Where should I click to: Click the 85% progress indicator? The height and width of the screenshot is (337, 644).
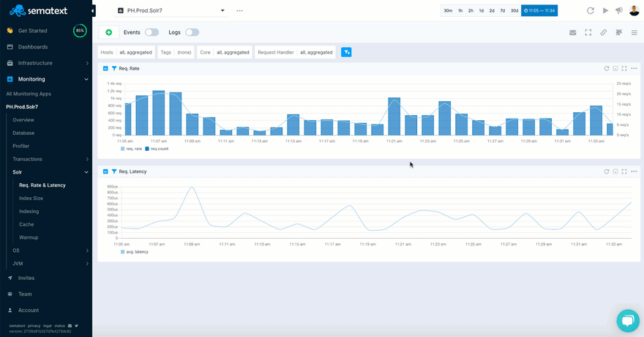[80, 31]
